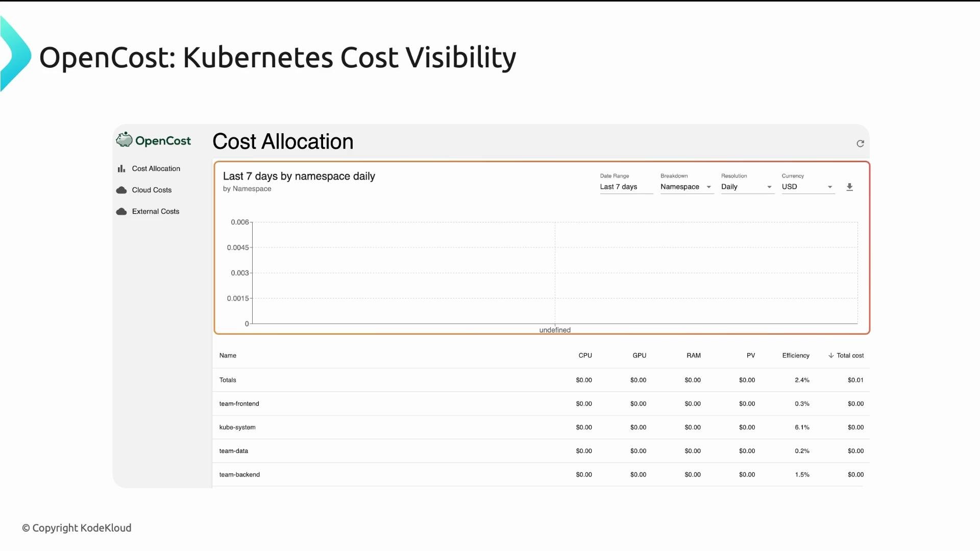
Task: Open the Cost Allocation page
Action: coord(156,168)
